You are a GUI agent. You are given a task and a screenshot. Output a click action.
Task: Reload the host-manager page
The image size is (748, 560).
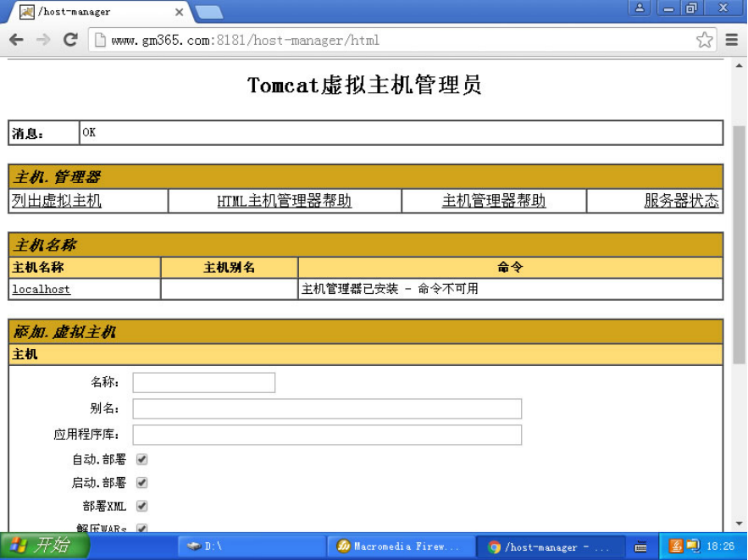(70, 40)
